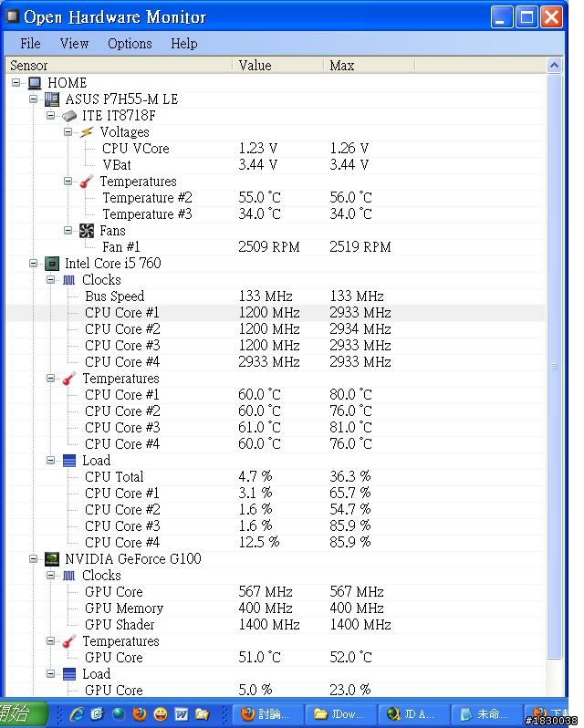This screenshot has height=728, width=584.
Task: Open the Options menu
Action: [130, 44]
